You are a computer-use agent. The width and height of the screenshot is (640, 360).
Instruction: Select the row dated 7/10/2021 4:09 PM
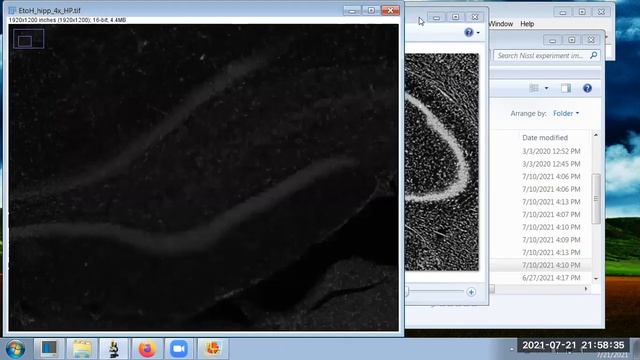tap(551, 240)
